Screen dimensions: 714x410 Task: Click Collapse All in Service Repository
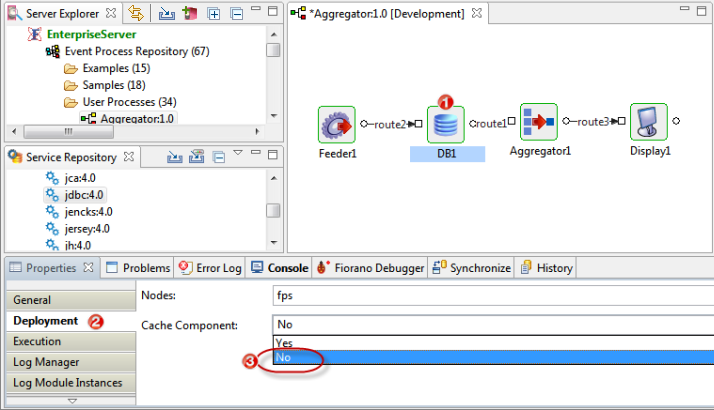(x=219, y=157)
